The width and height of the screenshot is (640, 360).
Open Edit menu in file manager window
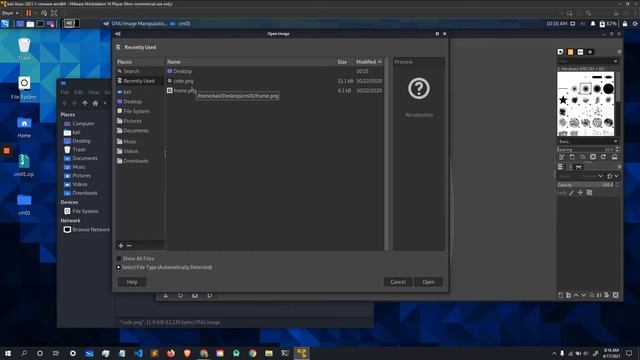pyautogui.click(x=79, y=92)
